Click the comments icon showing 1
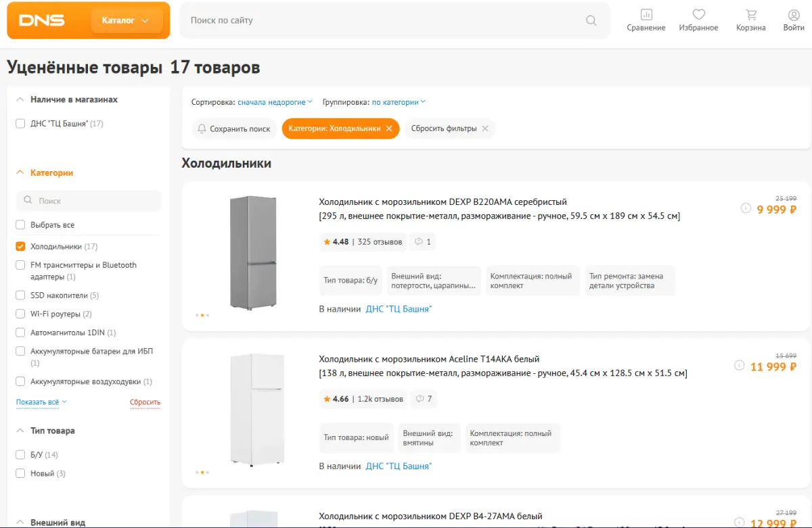Image resolution: width=812 pixels, height=528 pixels. tap(423, 241)
